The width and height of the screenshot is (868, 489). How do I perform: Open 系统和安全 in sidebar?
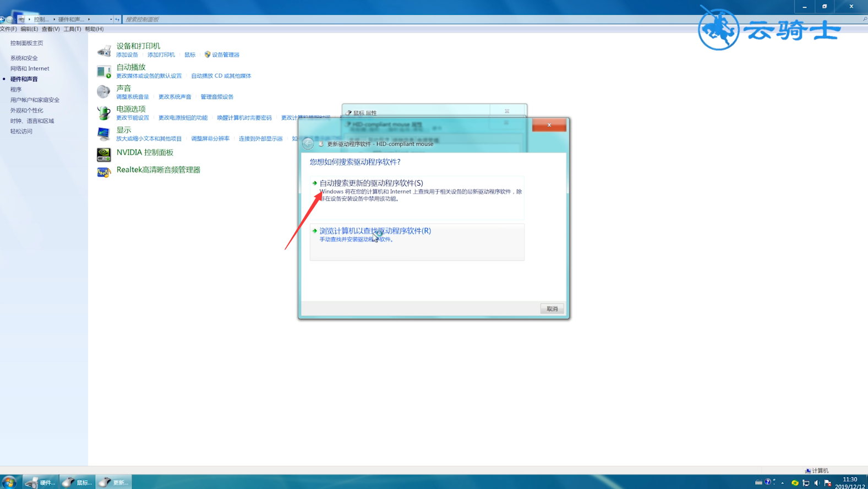click(24, 58)
